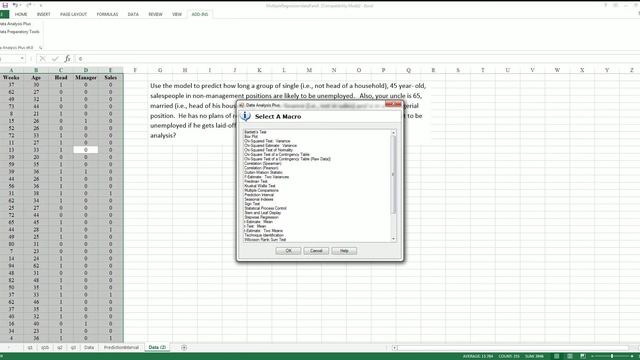Select Sign Test macro
The image size is (640, 360).
252,204
